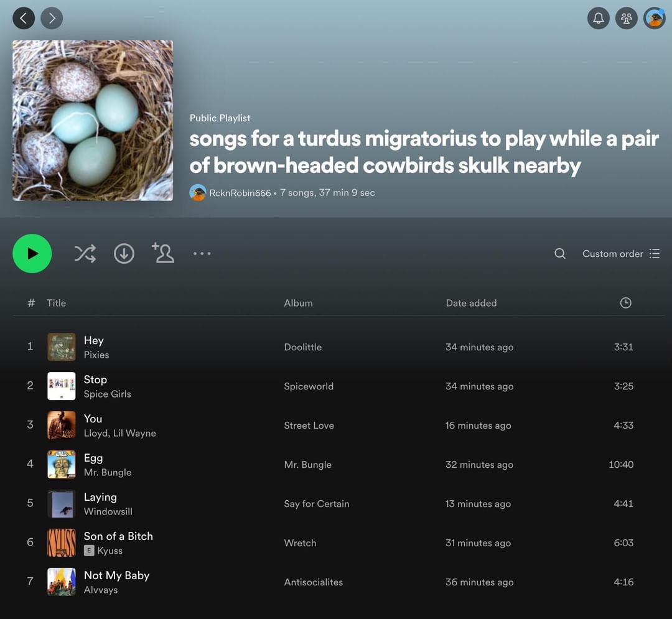Click the Doolittle album cover thumbnail
This screenshot has width=672, height=619.
[x=61, y=347]
